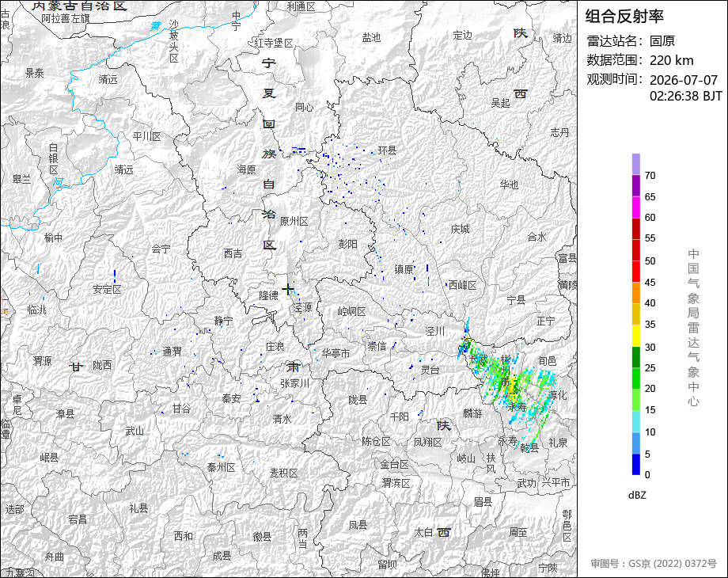Select the purple 70 dBZ legend swatch
728x578 pixels.
click(x=636, y=164)
